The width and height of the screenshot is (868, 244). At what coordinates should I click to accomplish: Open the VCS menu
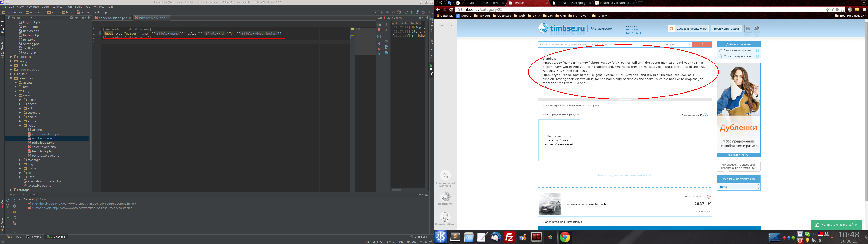[x=88, y=7]
